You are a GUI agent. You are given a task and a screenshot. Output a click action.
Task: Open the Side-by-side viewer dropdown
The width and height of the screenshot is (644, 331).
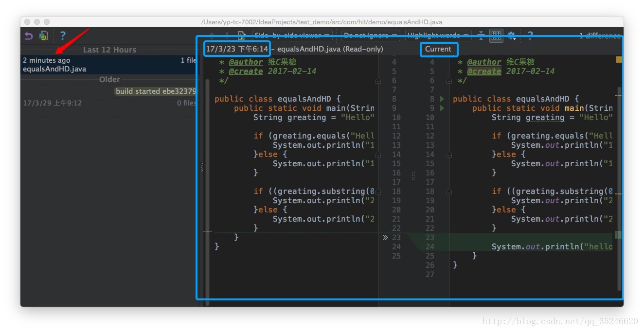coord(292,35)
